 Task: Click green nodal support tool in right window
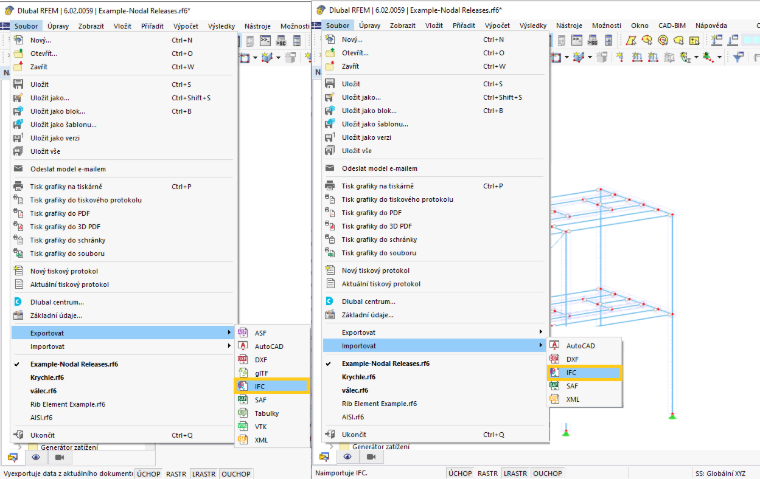click(x=708, y=57)
